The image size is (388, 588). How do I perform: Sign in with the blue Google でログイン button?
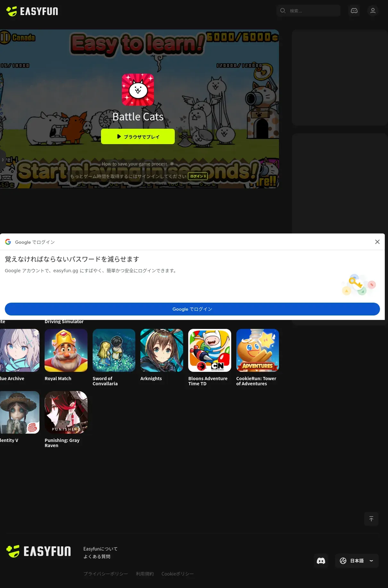pos(192,309)
